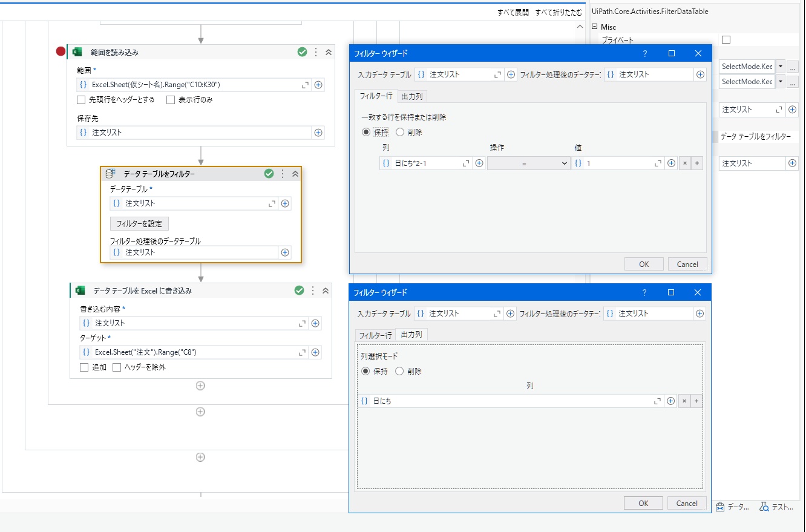Click すべて展開 to expand all activities

[x=513, y=12]
